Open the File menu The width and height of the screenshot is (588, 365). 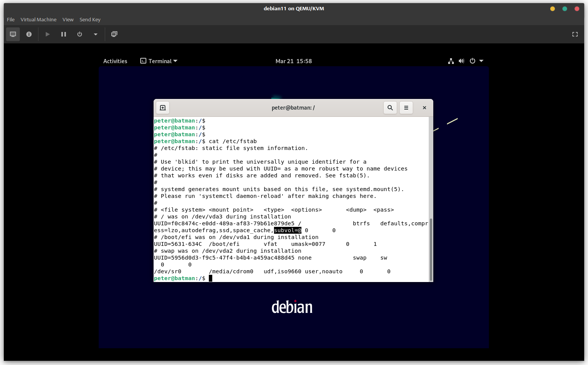[x=11, y=19]
